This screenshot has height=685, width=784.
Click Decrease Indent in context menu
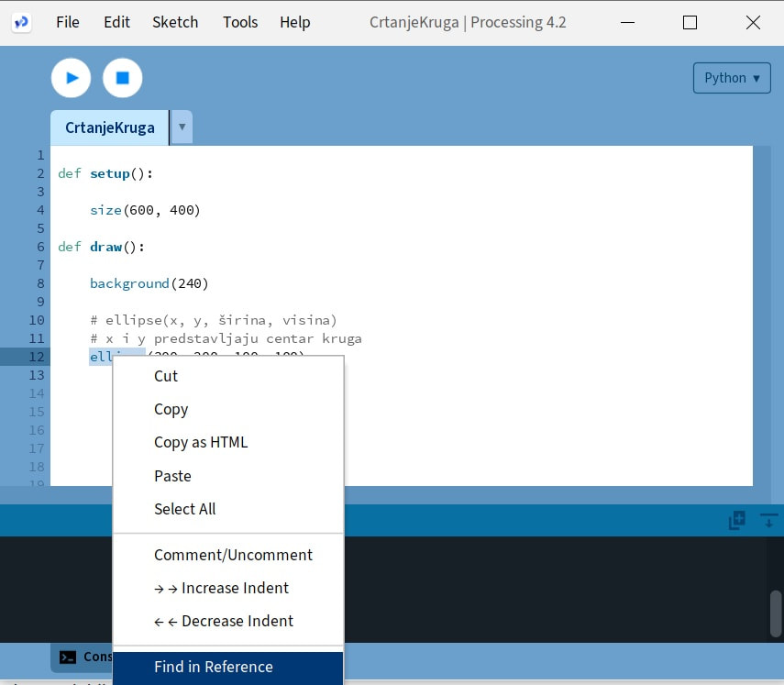[228, 621]
